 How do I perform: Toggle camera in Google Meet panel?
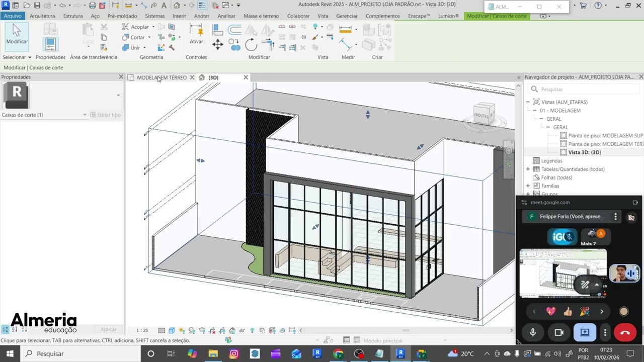(558, 332)
